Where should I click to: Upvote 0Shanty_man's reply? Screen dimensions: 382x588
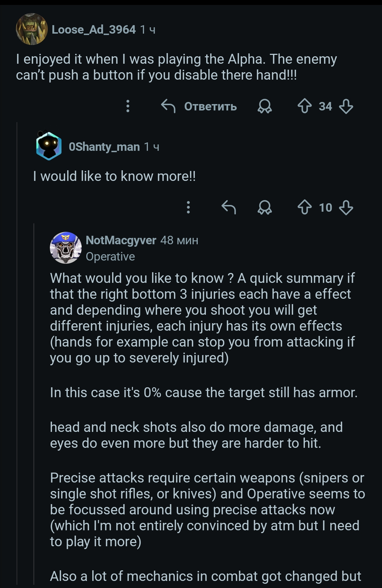305,207
